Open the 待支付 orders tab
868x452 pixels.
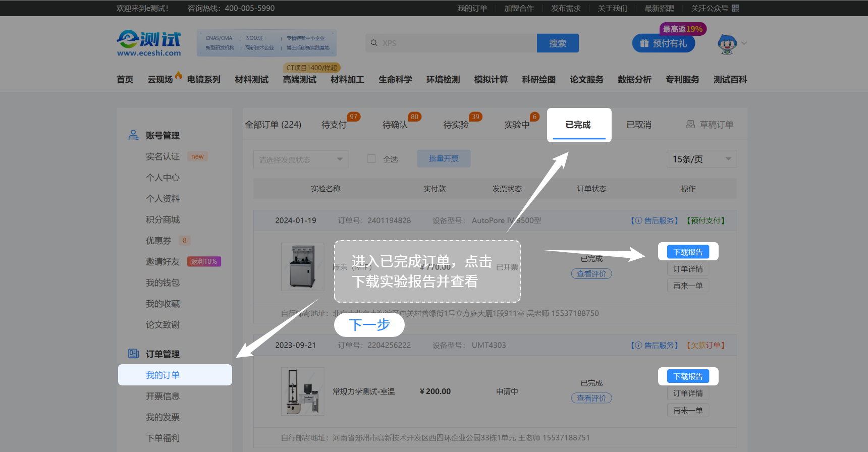(x=334, y=125)
